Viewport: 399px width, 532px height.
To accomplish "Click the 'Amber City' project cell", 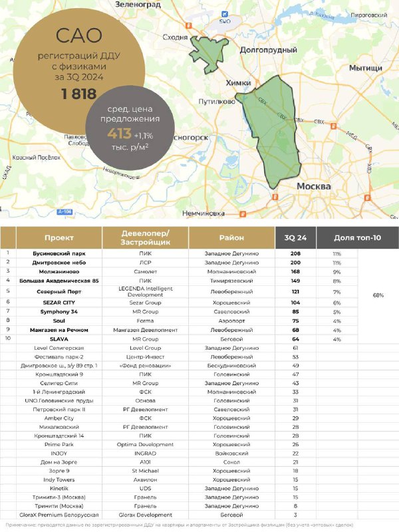I will tap(59, 418).
